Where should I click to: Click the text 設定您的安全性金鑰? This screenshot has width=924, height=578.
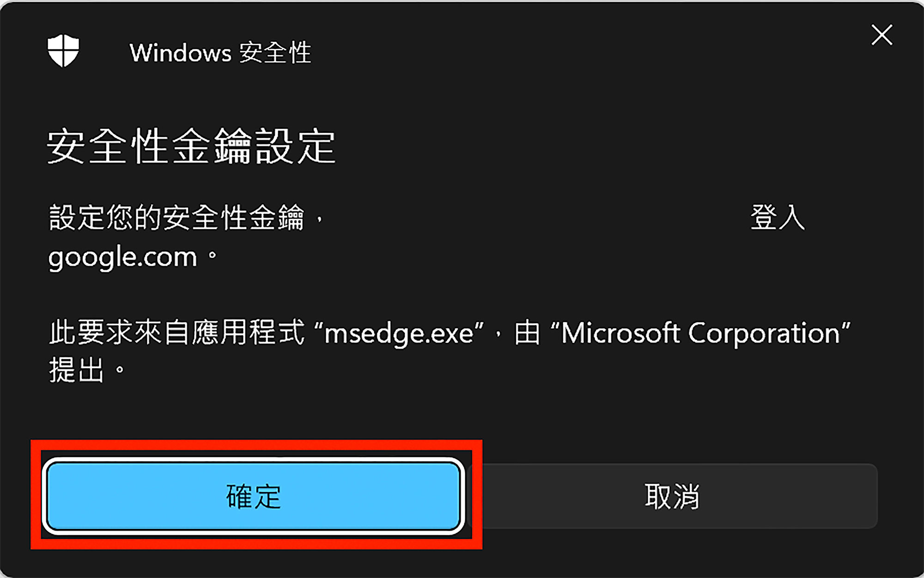point(176,217)
